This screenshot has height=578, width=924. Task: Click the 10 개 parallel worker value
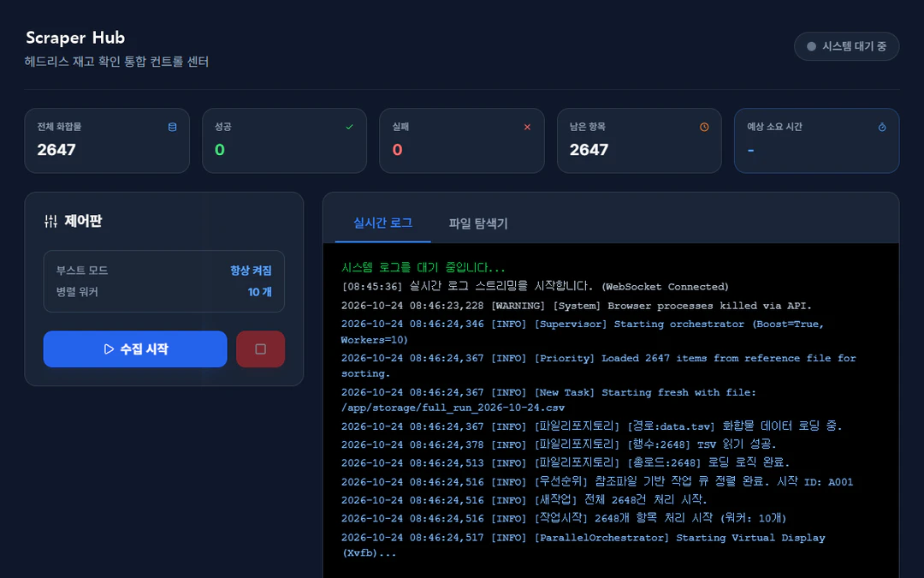(x=260, y=292)
